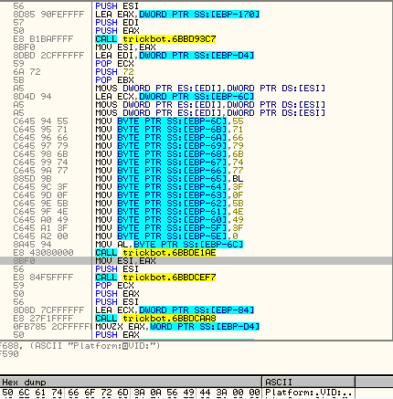Screen dimensions: 393x399
Task: Select byte 6F in the hex dump
Action: (x=90, y=393)
